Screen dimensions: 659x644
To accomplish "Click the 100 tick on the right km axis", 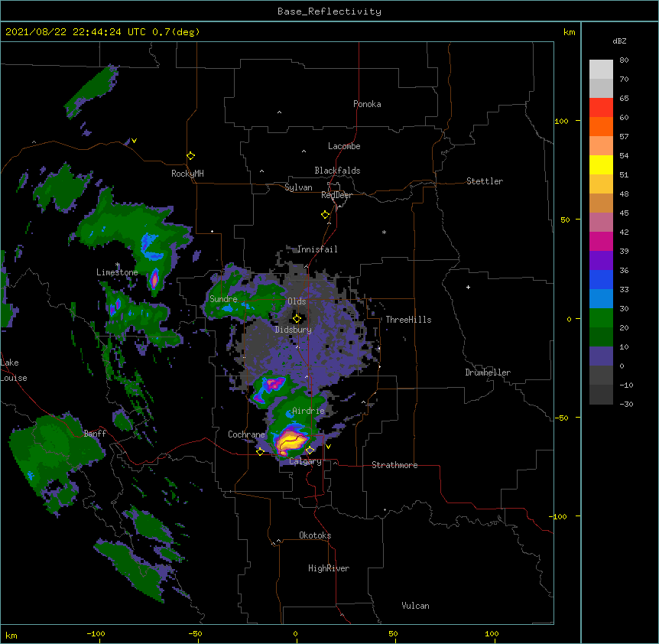I will 561,121.
